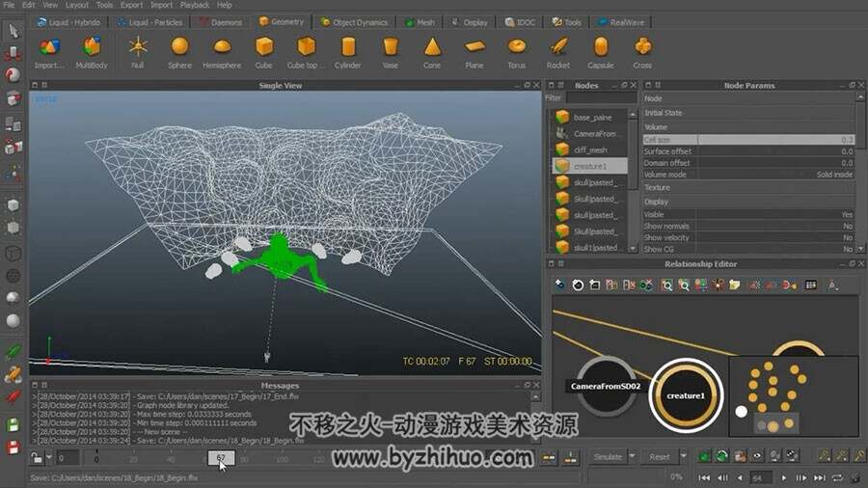
Task: Open the Playback menu
Action: click(195, 5)
